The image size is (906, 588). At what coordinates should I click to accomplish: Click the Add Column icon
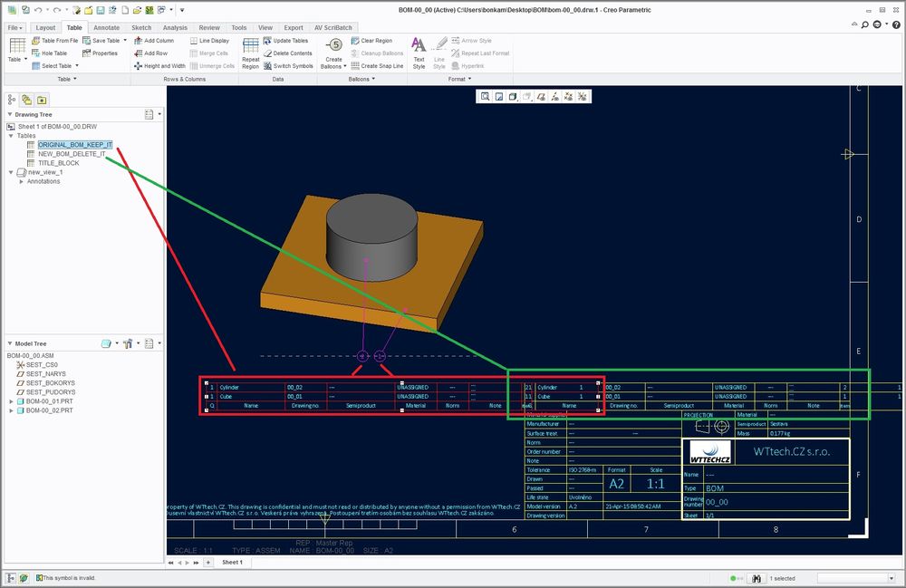tap(138, 41)
